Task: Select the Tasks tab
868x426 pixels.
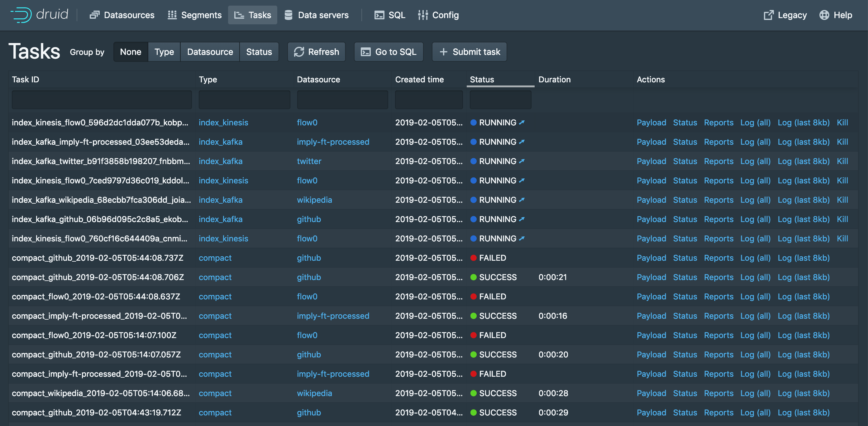Action: tap(252, 15)
